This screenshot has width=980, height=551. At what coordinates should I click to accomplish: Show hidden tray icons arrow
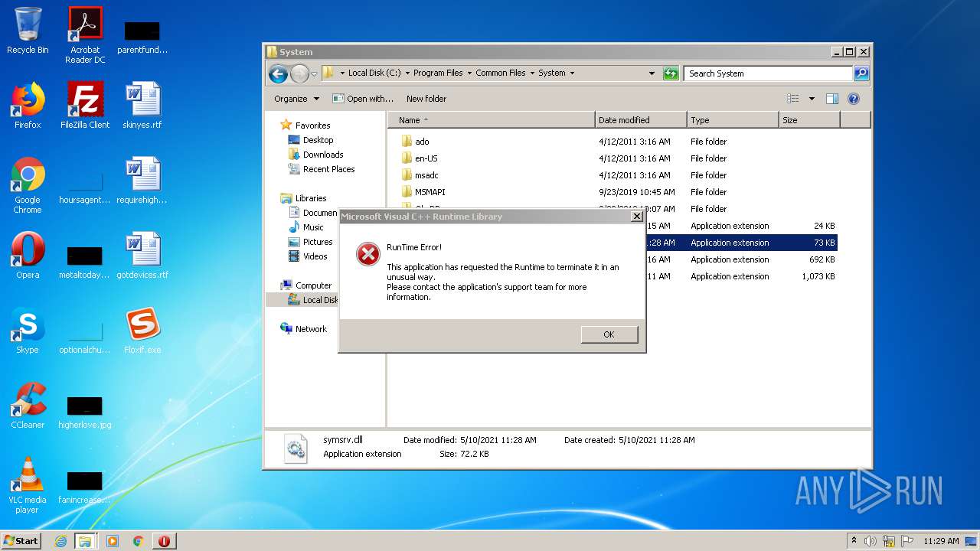[854, 540]
